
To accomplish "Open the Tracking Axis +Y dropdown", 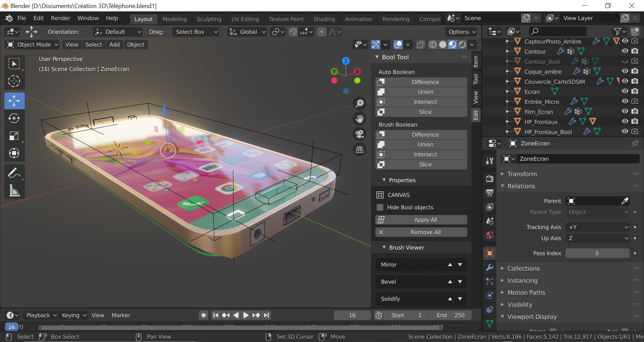I will click(x=597, y=227).
